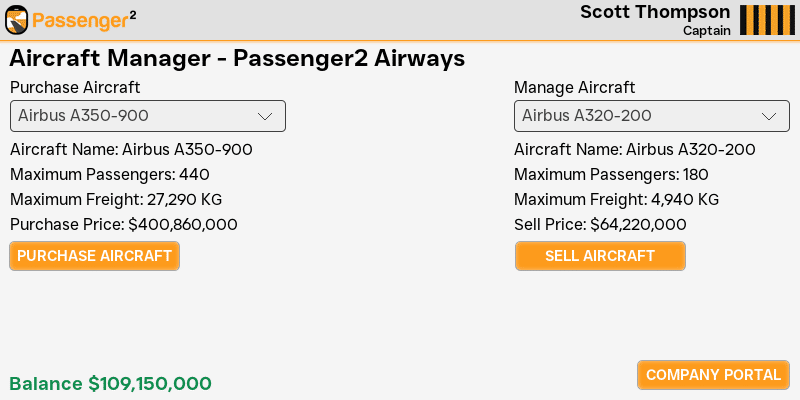Click the Maximum Passengers 180 line
The image size is (800, 400).
611,174
